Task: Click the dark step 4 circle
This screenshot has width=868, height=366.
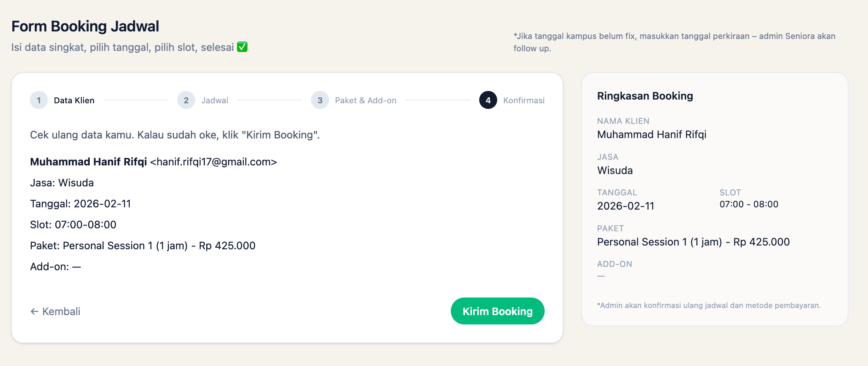Action: [x=488, y=100]
